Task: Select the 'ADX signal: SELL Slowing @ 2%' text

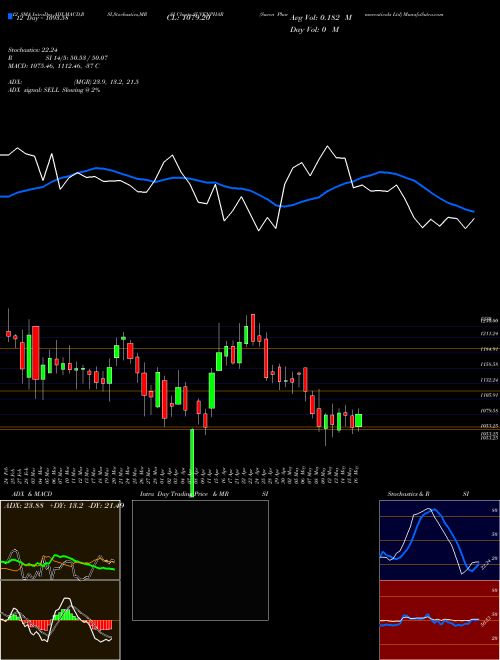Action: tap(53, 90)
